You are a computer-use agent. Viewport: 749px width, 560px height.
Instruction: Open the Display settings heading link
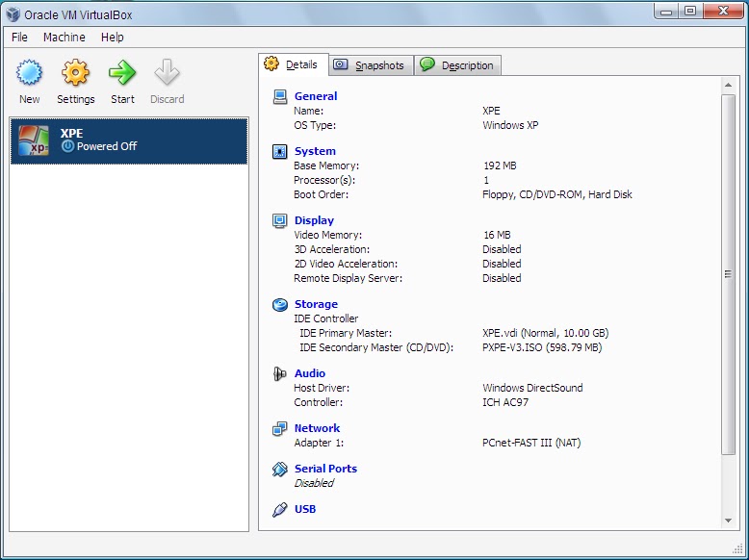[314, 220]
